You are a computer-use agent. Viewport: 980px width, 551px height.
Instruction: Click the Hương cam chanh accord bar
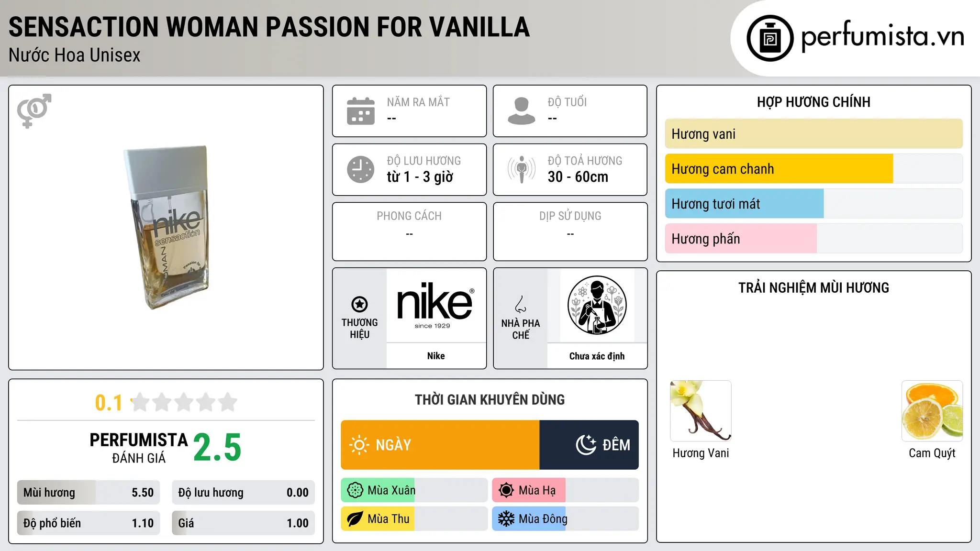click(813, 169)
